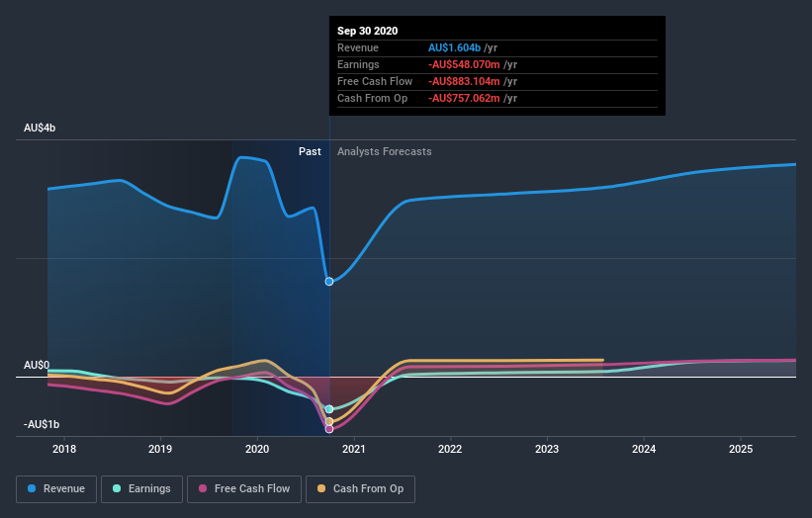The width and height of the screenshot is (812, 518).
Task: Toggle the Revenue legend series
Action: (56, 489)
